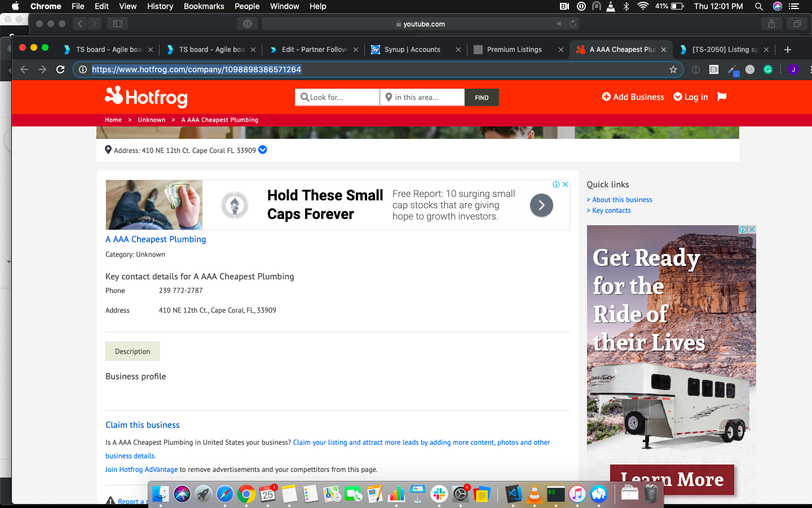Click Add Business link
The image size is (812, 508).
click(633, 97)
